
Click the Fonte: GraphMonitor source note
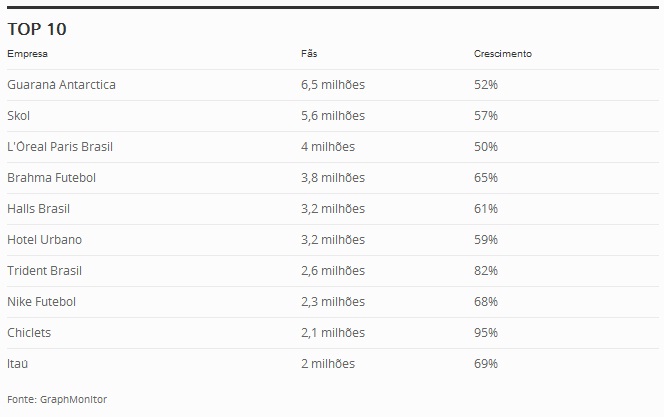tap(57, 399)
